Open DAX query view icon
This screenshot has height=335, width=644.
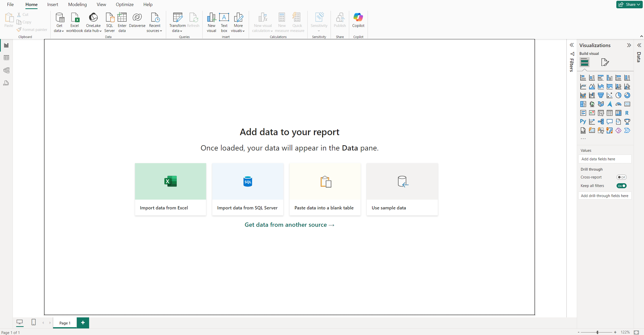click(x=6, y=83)
